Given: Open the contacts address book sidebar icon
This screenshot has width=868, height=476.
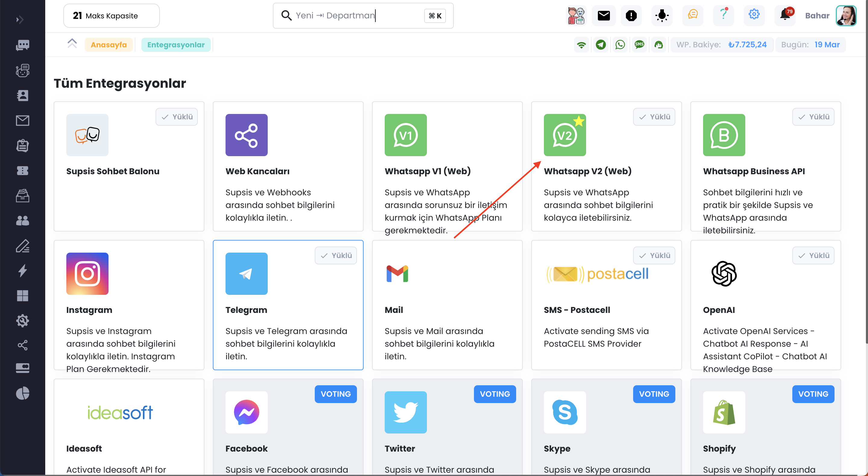Looking at the screenshot, I should click(23, 95).
